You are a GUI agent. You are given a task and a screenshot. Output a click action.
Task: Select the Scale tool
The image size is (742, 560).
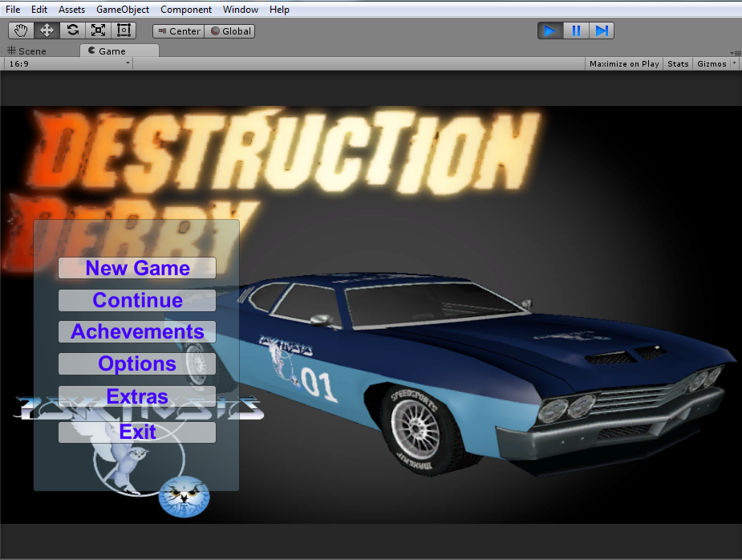[x=98, y=30]
